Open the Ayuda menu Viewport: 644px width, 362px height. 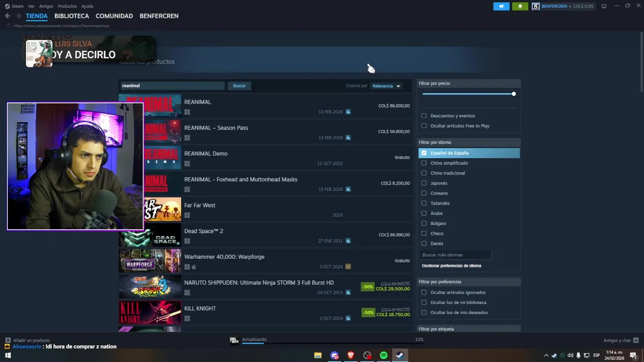87,6
